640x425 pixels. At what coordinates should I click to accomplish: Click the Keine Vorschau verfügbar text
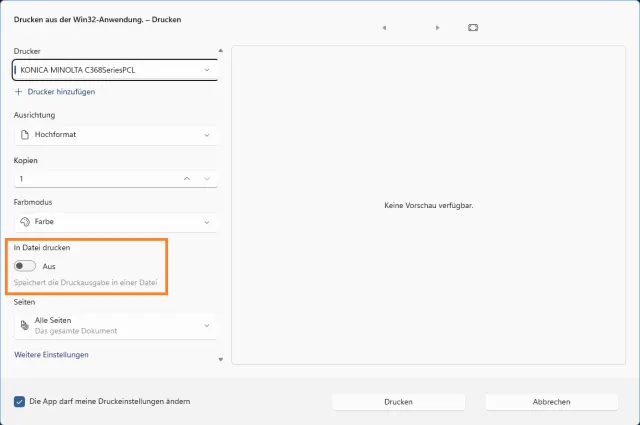pyautogui.click(x=429, y=206)
